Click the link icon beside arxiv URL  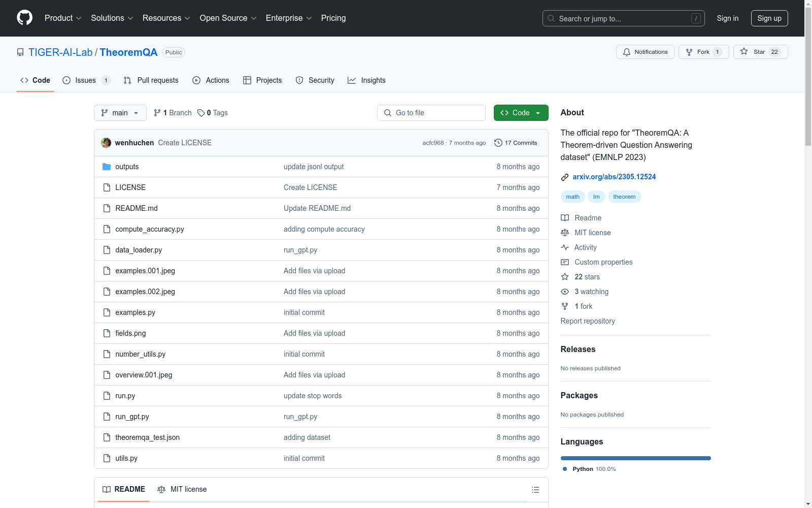coord(565,177)
